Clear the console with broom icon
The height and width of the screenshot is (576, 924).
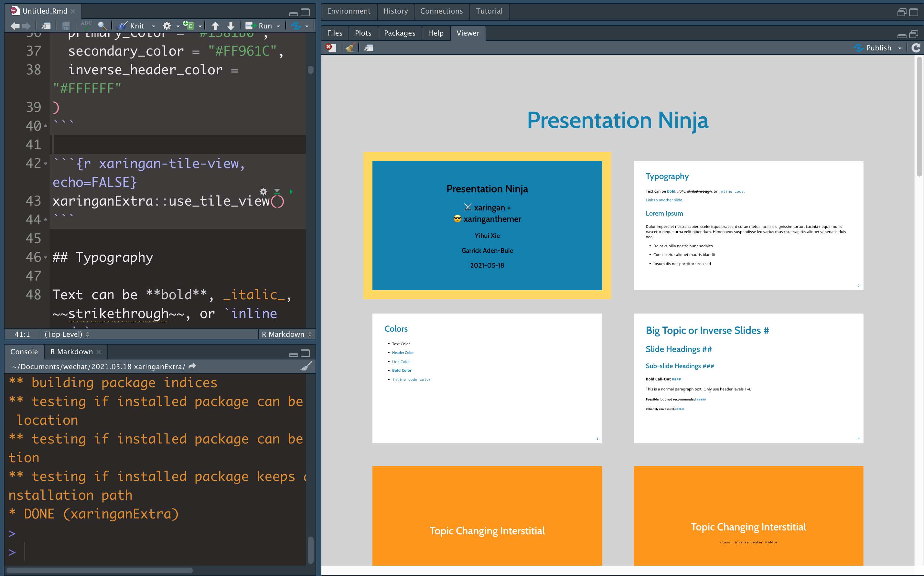coord(306,367)
